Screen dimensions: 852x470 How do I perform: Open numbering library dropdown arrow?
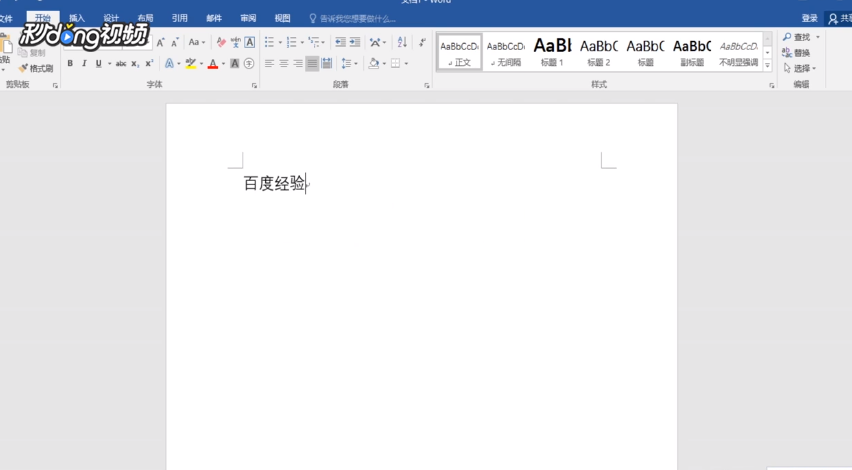click(302, 42)
